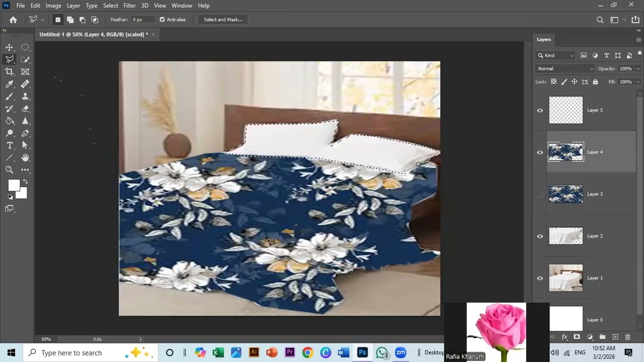Select the Zoom tool
This screenshot has width=644, height=362.
10,170
